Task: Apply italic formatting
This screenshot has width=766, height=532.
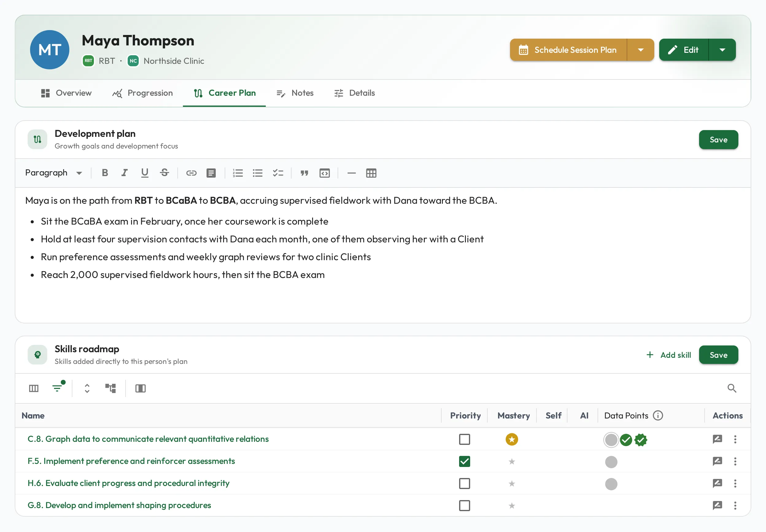Action: [x=124, y=173]
